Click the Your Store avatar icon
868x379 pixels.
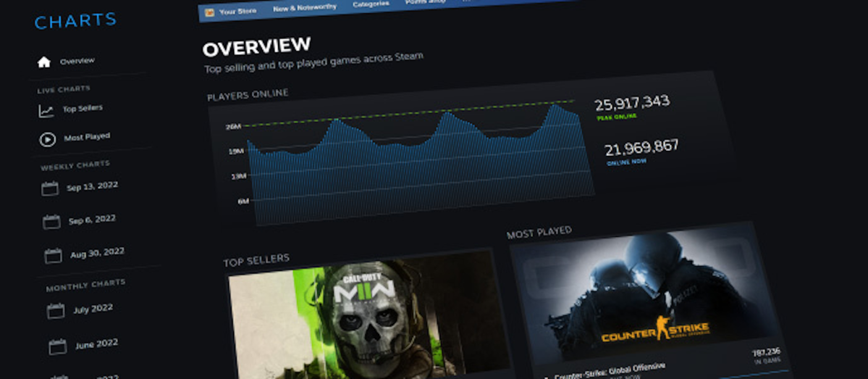tap(209, 12)
